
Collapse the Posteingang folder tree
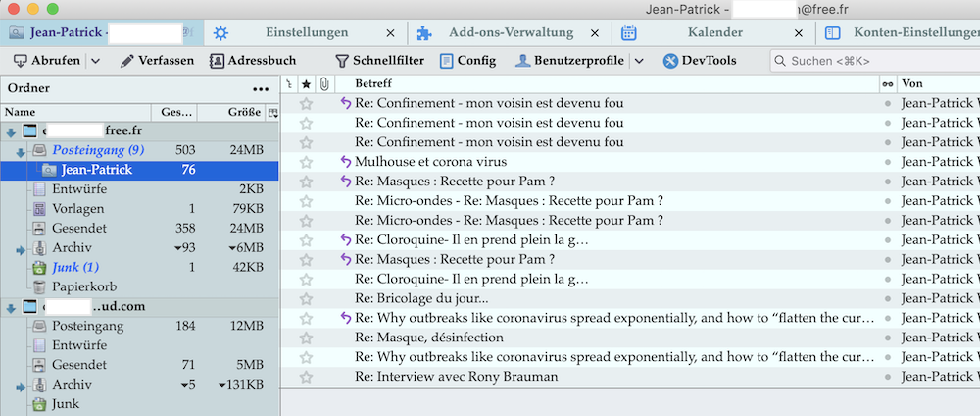(x=22, y=151)
